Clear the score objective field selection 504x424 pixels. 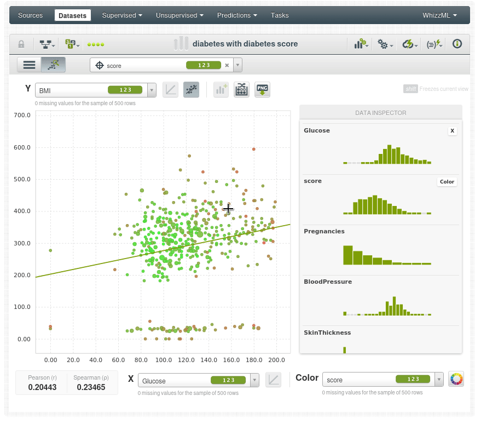click(x=227, y=65)
